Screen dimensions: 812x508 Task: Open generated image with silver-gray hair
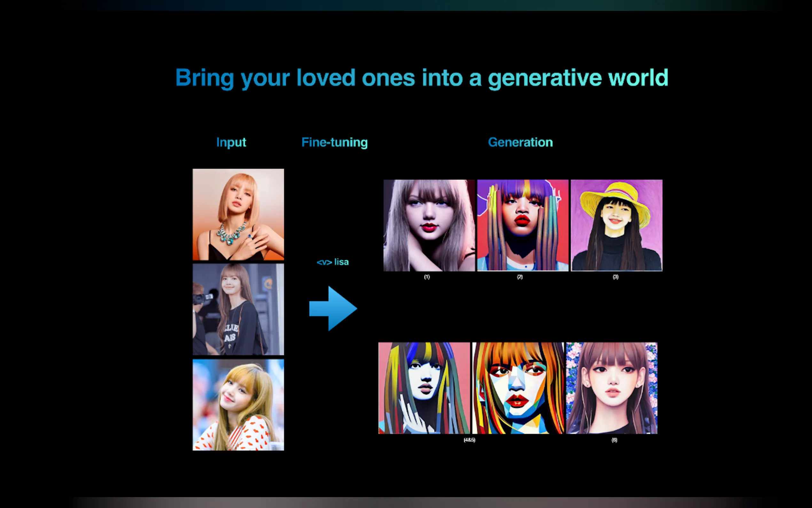(429, 225)
